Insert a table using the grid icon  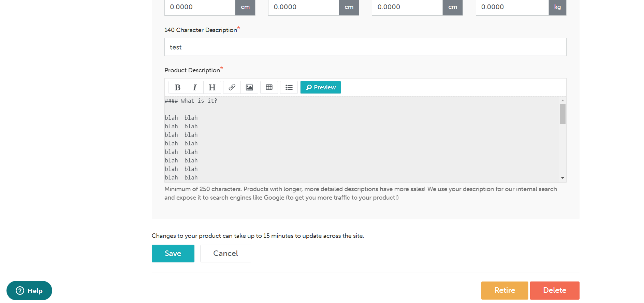(269, 87)
